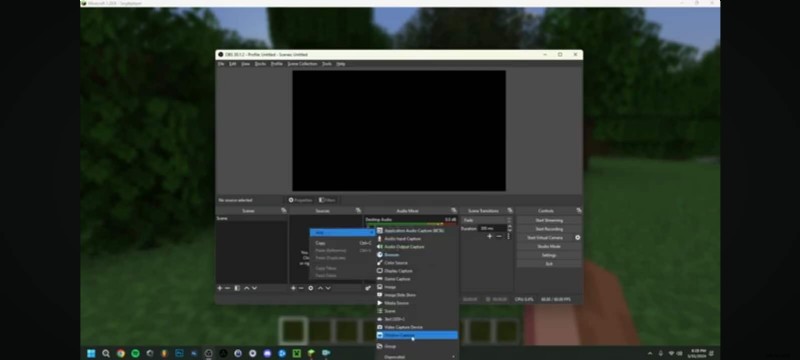Choose Browser source from list
The height and width of the screenshot is (360, 800).
point(417,255)
